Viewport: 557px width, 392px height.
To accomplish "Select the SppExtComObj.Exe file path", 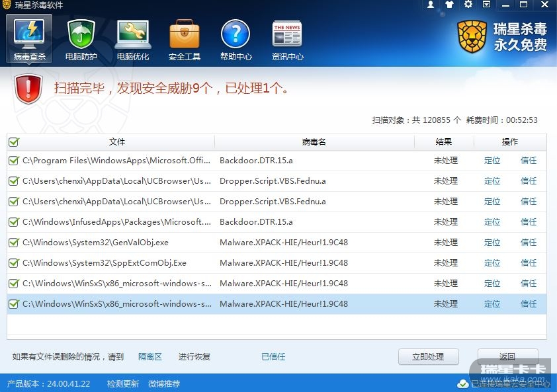I will point(104,263).
